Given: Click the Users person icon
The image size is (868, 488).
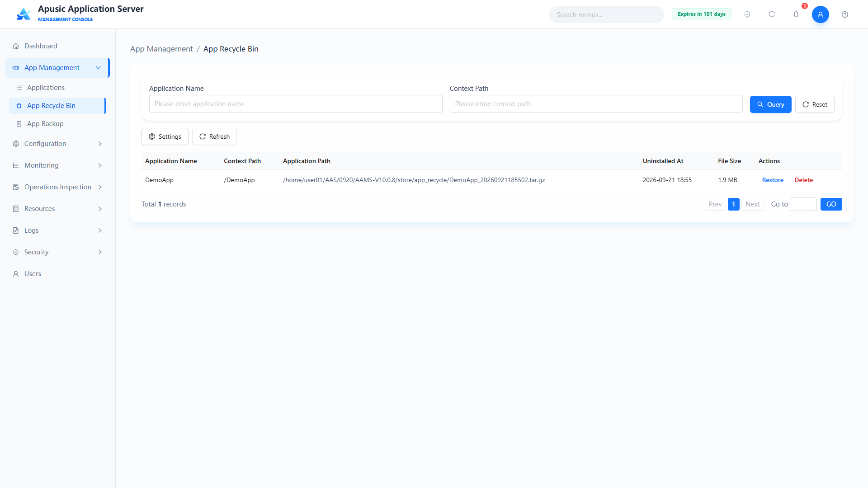Looking at the screenshot, I should [x=16, y=274].
